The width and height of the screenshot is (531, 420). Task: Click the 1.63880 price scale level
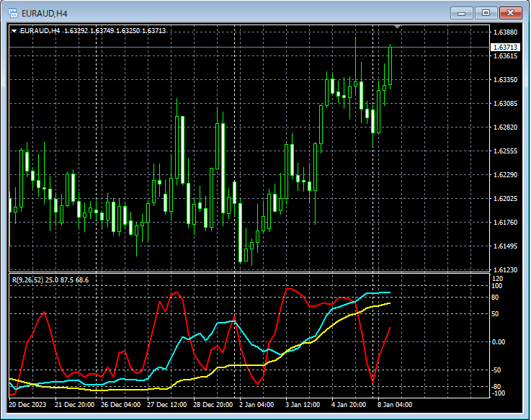click(x=505, y=32)
